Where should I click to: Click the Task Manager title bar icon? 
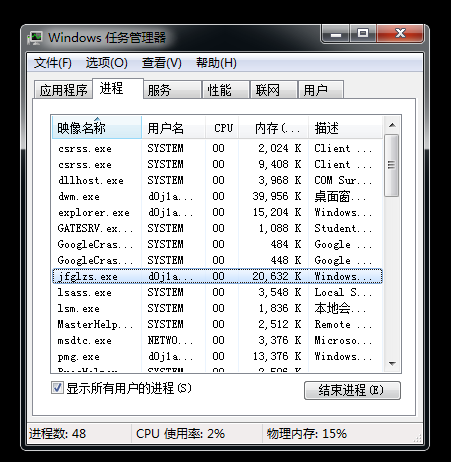pyautogui.click(x=35, y=38)
